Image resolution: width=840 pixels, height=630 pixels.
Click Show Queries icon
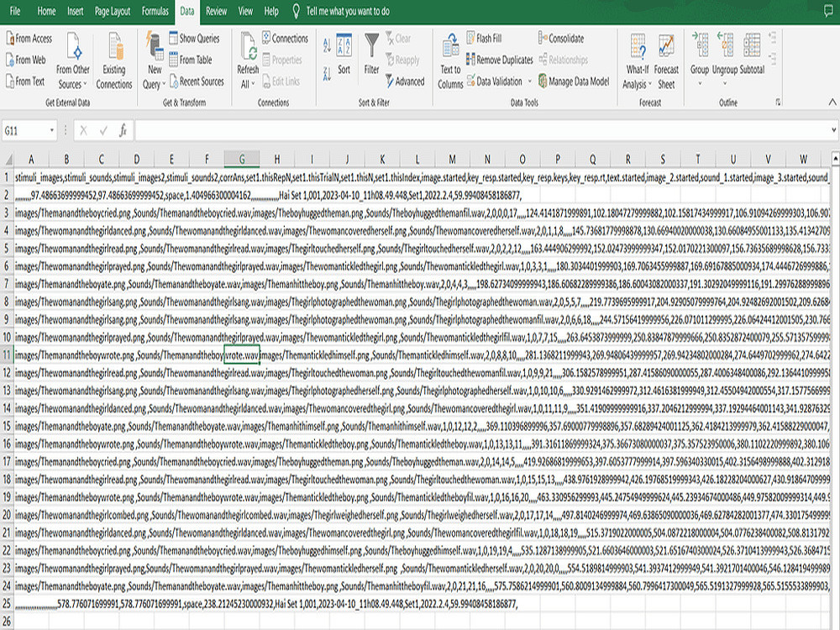click(x=174, y=38)
